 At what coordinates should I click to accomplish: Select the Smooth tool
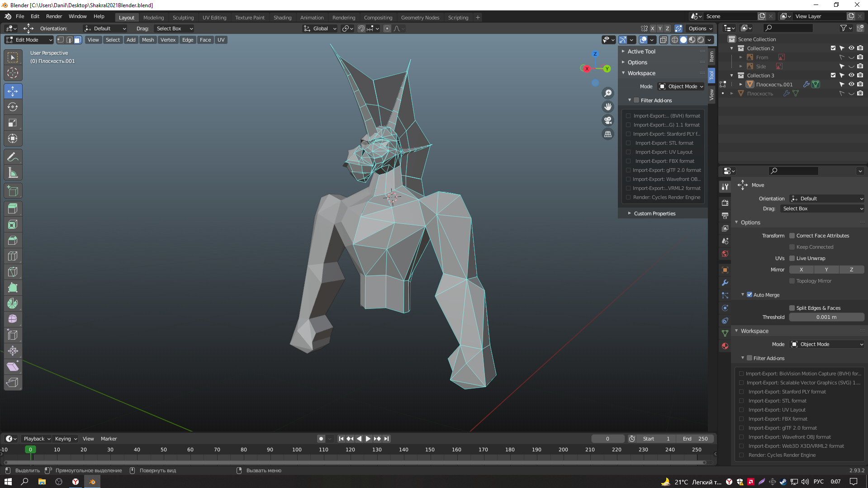(x=13, y=319)
